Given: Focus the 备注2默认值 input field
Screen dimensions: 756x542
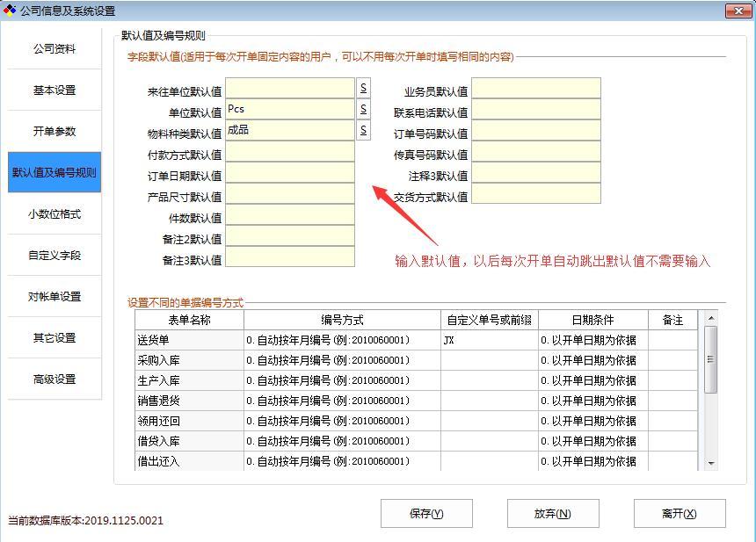Looking at the screenshot, I should click(290, 235).
